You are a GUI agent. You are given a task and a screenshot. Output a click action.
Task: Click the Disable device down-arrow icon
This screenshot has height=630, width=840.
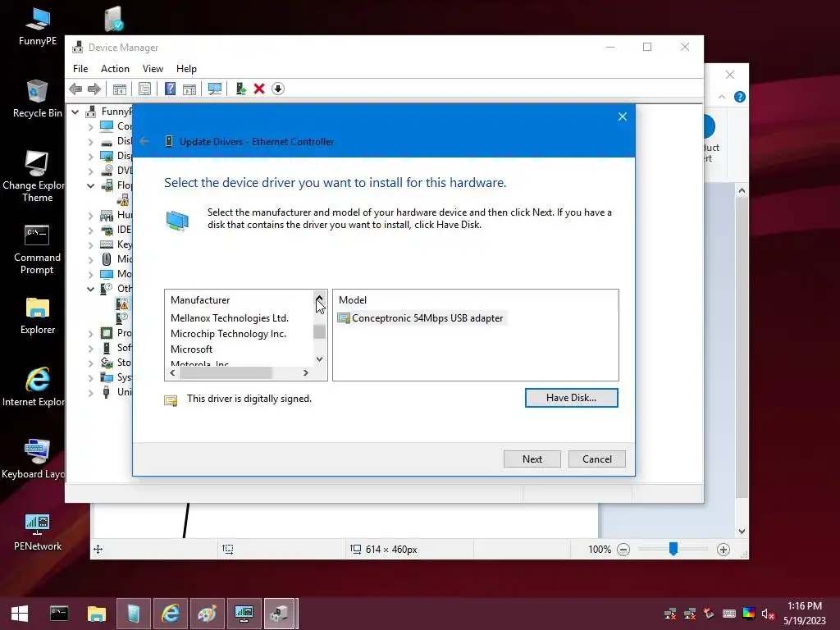pos(278,89)
